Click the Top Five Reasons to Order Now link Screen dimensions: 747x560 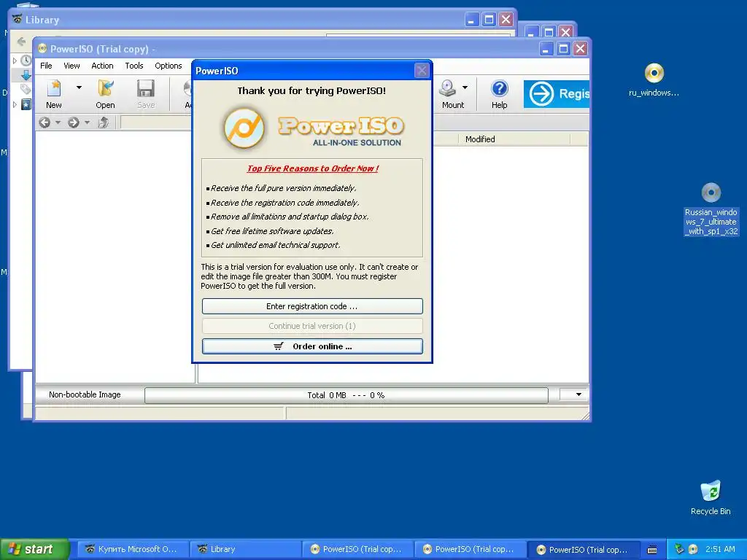[x=313, y=168]
